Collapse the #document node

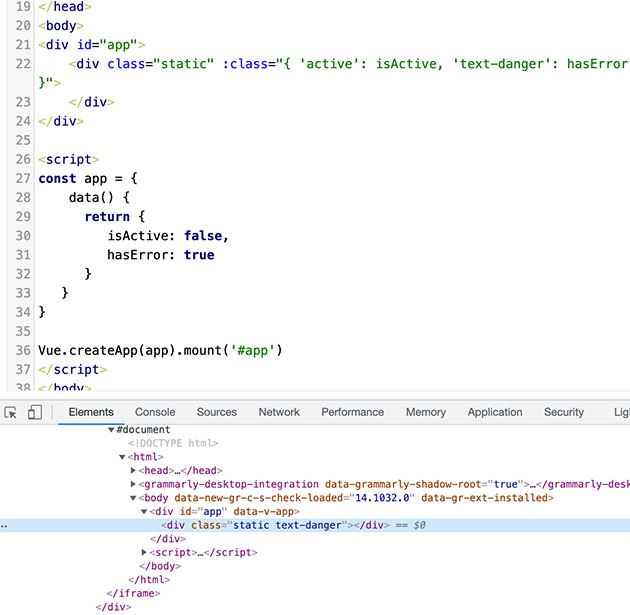pyautogui.click(x=111, y=430)
